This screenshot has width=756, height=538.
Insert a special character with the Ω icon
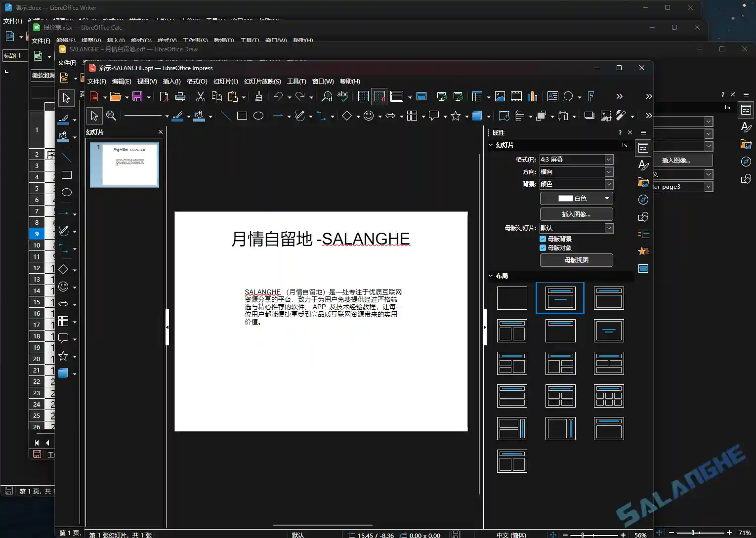[569, 96]
